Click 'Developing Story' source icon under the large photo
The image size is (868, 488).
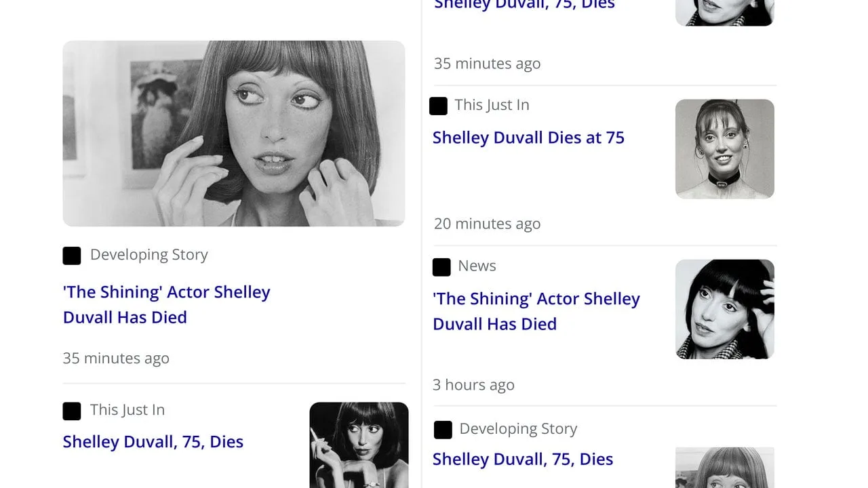(72, 256)
